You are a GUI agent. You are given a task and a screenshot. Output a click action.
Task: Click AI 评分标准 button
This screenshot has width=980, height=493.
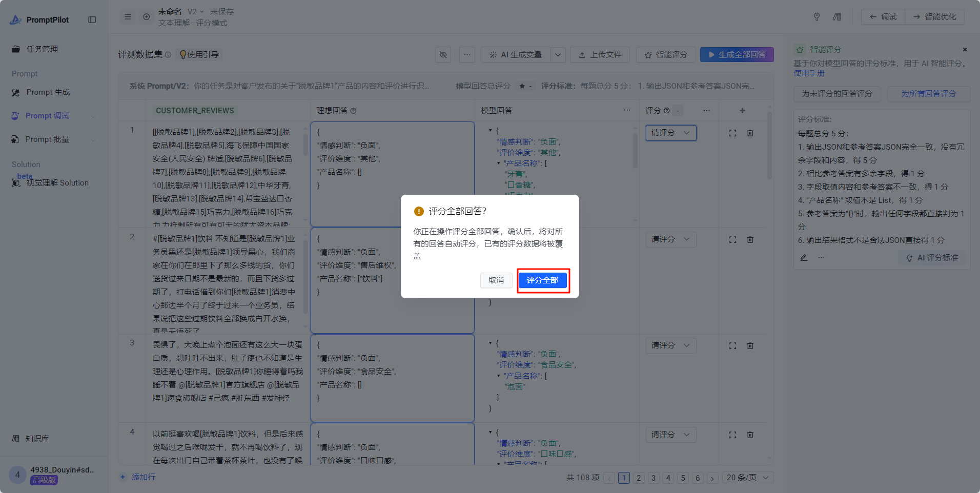tap(932, 258)
